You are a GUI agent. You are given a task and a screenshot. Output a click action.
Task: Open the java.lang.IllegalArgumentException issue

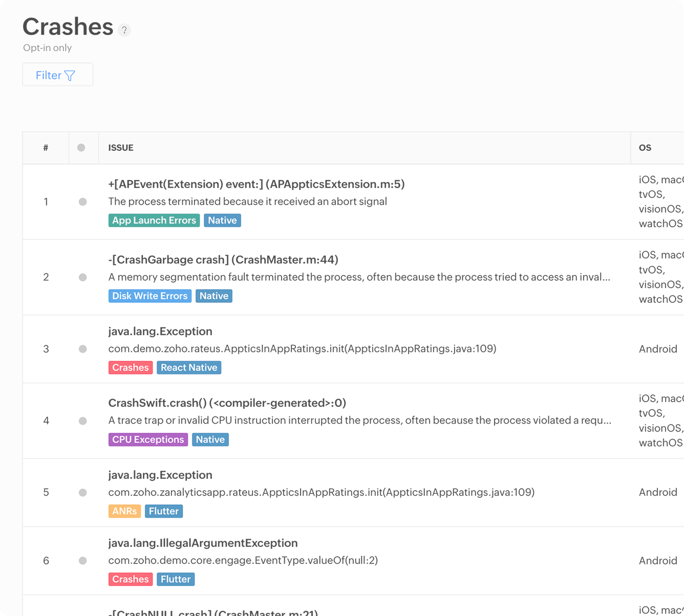(x=203, y=543)
